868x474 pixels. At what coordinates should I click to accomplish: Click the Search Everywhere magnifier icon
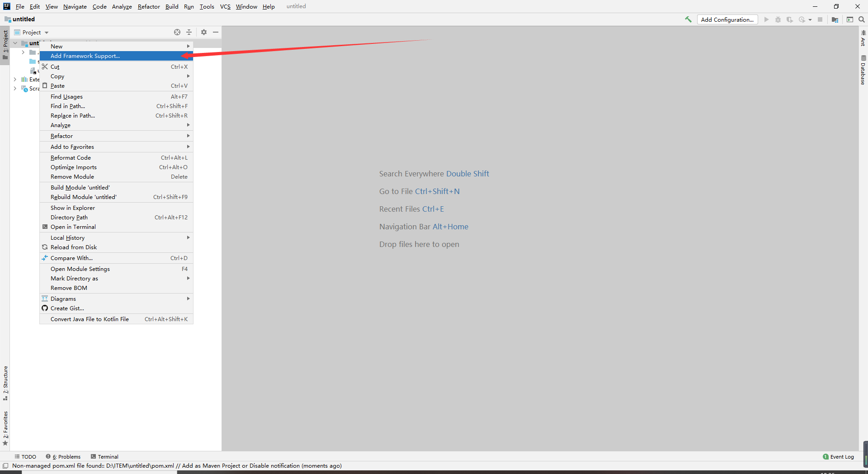pyautogui.click(x=862, y=19)
